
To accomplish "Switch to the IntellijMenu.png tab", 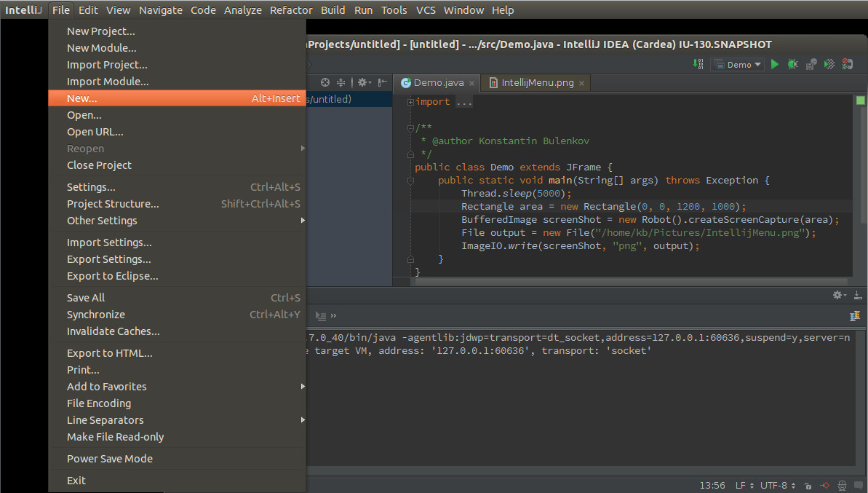I will point(537,83).
